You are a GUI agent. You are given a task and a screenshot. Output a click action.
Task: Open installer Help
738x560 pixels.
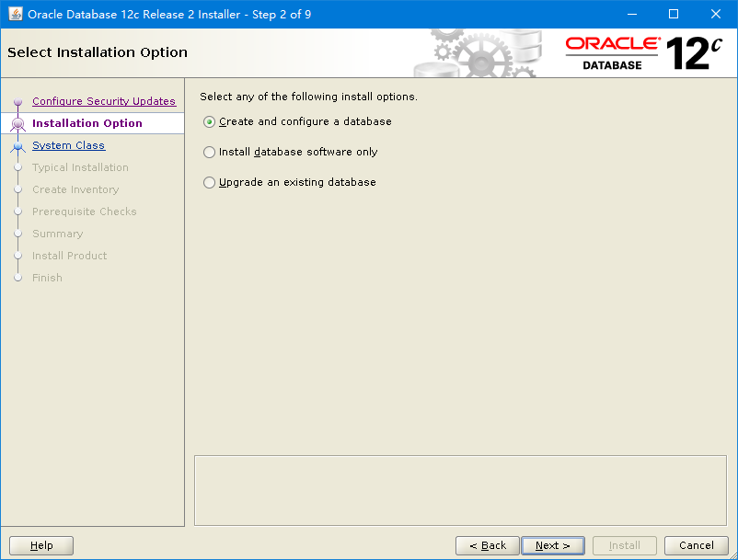click(x=41, y=545)
